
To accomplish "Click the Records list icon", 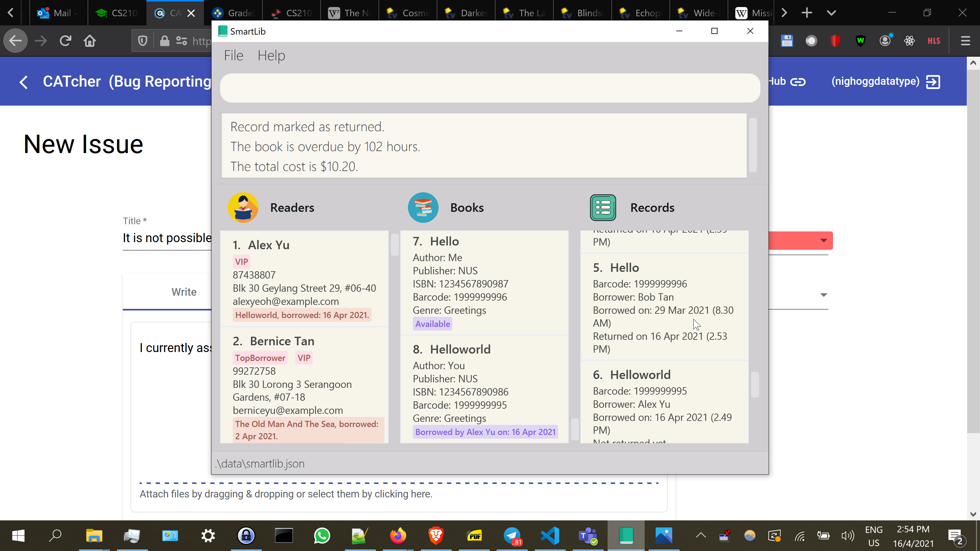I will point(603,208).
